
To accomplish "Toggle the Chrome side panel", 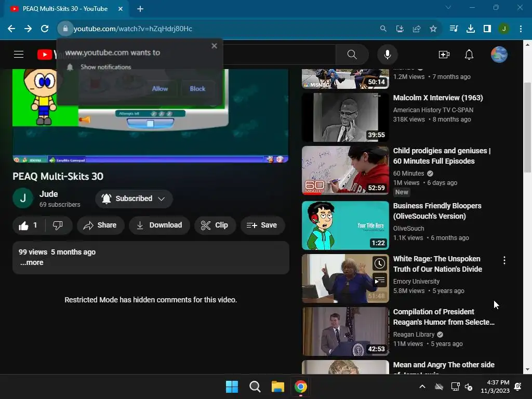I will point(487,29).
